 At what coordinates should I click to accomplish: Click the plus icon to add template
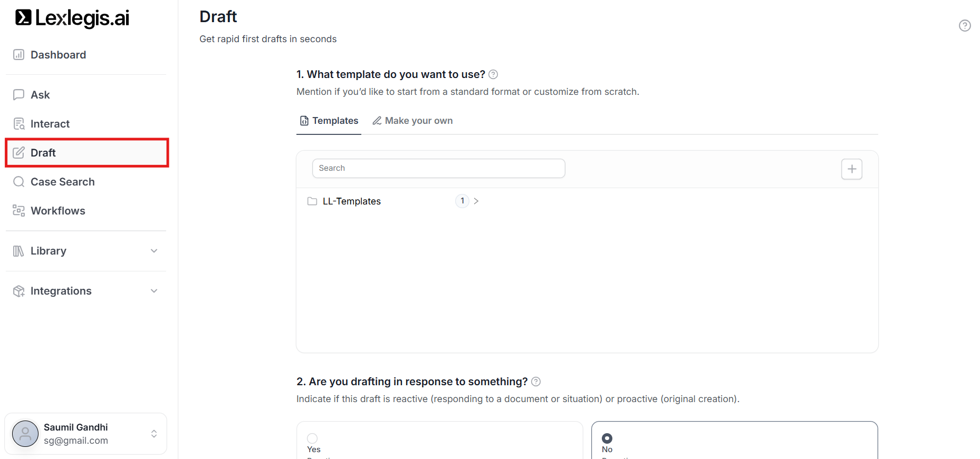click(851, 169)
